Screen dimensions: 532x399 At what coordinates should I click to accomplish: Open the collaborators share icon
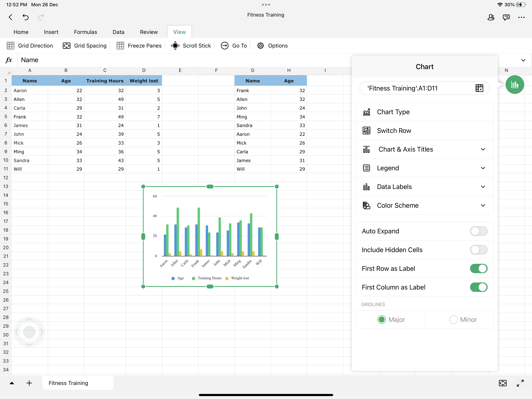pos(491,17)
